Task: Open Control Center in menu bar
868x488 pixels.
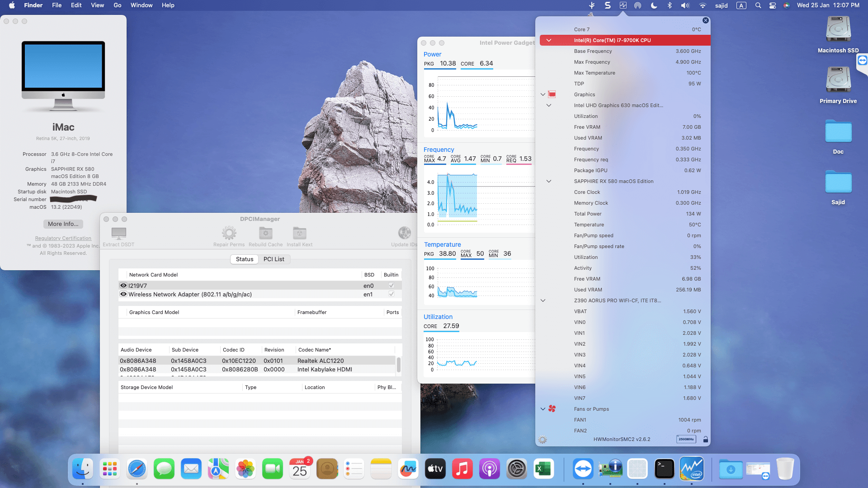Action: point(772,5)
